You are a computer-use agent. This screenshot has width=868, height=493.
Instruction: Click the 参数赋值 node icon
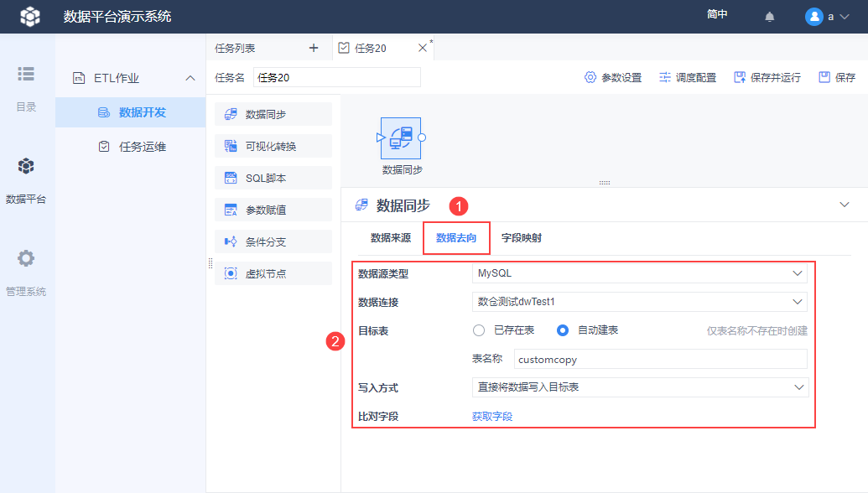point(231,210)
